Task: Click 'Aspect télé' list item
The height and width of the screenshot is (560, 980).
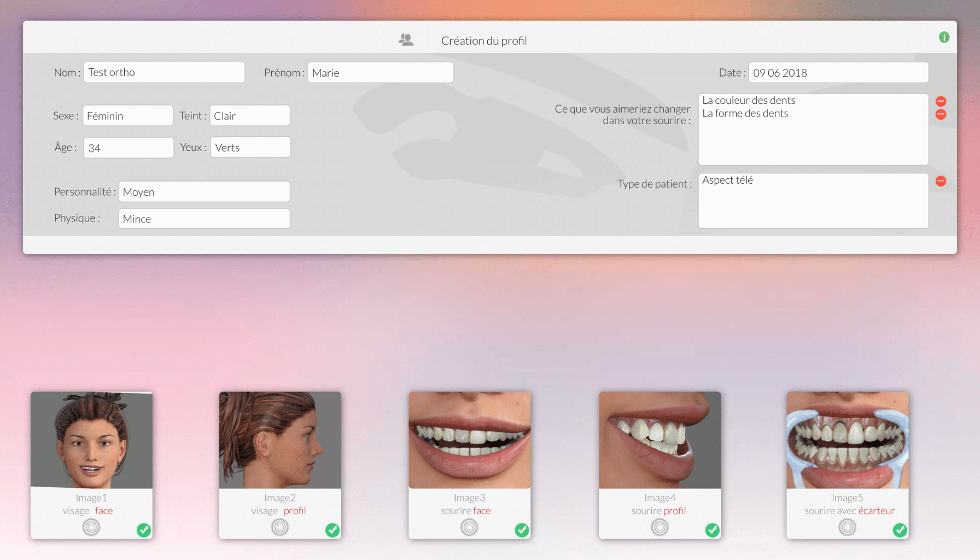Action: [x=727, y=180]
